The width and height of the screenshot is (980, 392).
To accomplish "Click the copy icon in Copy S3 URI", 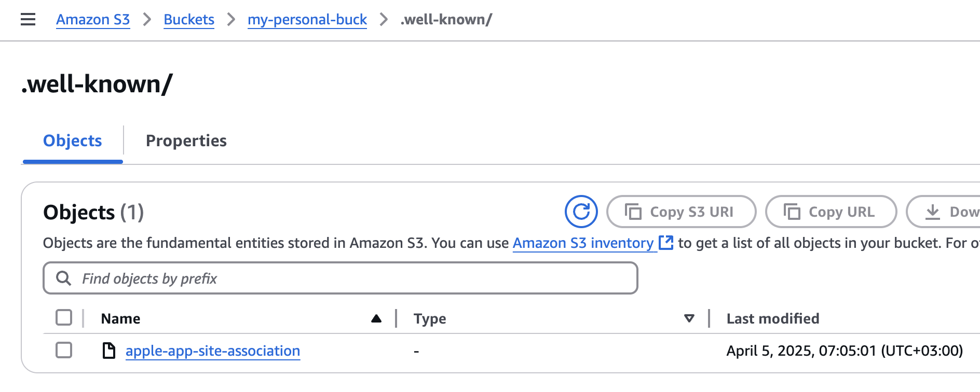I will (633, 212).
